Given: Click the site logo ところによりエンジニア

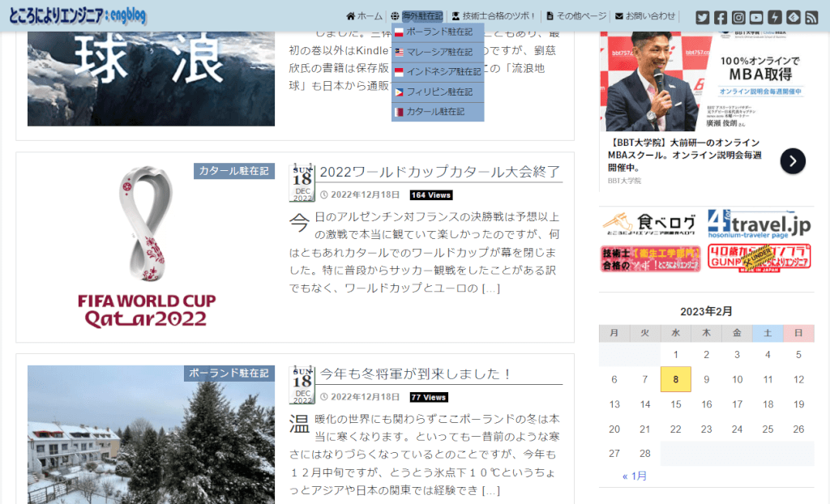Looking at the screenshot, I should tap(77, 16).
